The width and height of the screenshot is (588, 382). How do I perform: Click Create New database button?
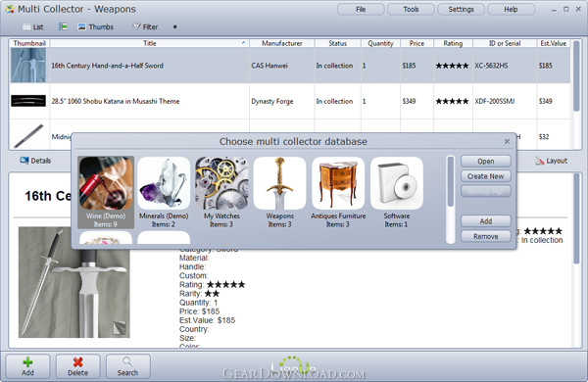[486, 176]
